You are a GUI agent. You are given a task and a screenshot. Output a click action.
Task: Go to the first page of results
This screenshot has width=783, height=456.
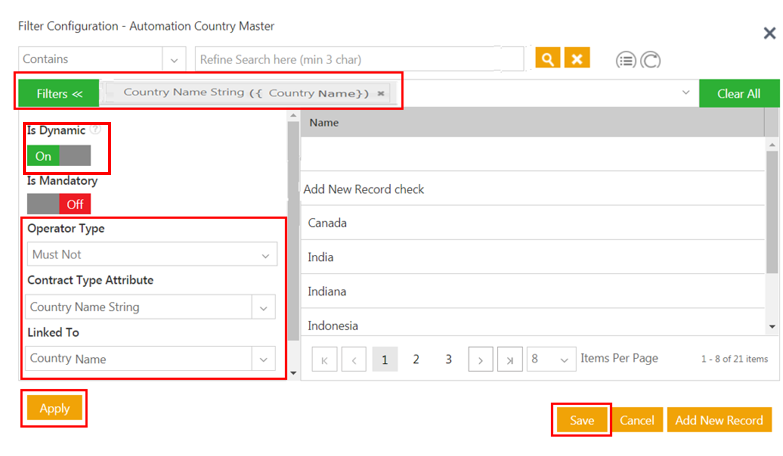pos(326,359)
